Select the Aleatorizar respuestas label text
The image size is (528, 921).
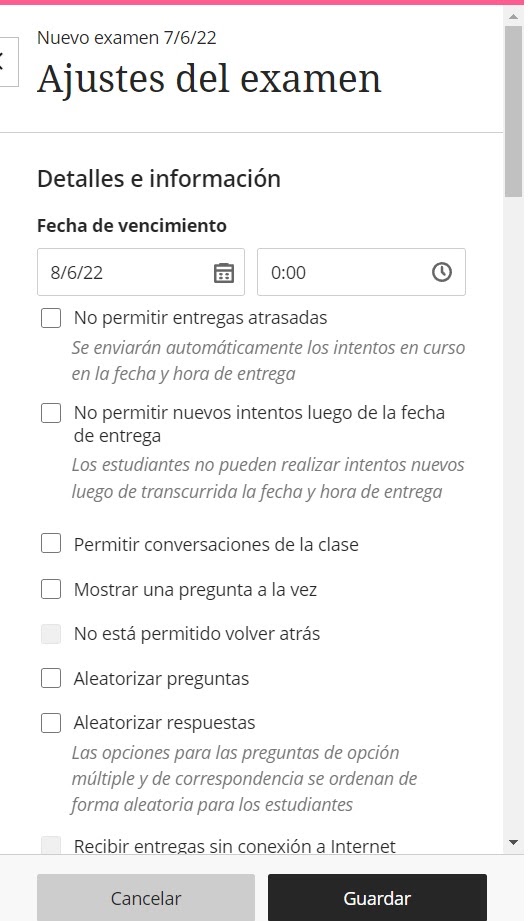point(164,722)
